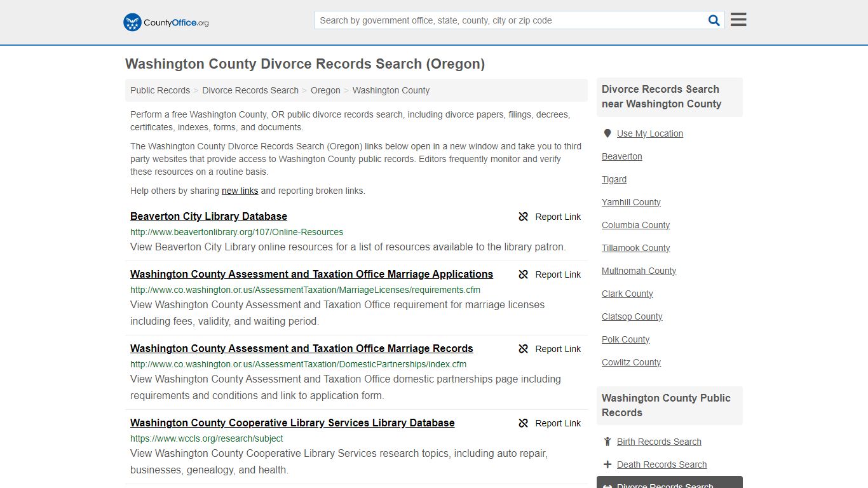Select Use My Location link

pyautogui.click(x=650, y=133)
